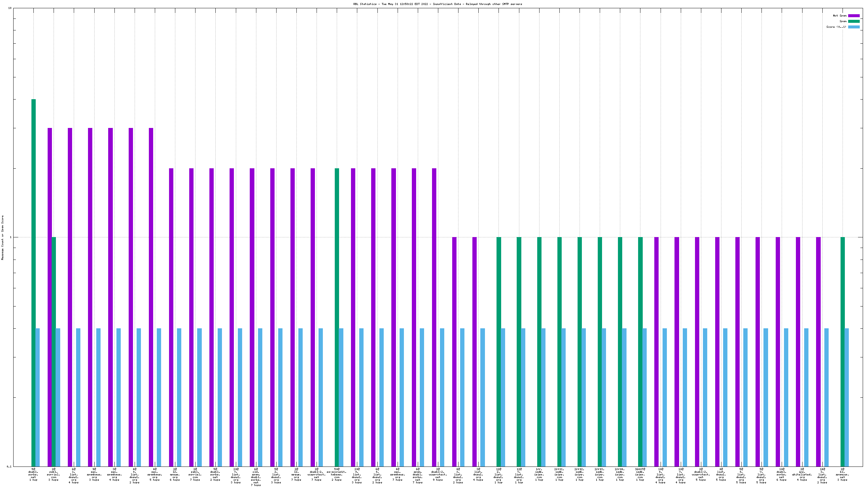Click the x-axis label 36407@ iadb.isipp.com

point(640,474)
